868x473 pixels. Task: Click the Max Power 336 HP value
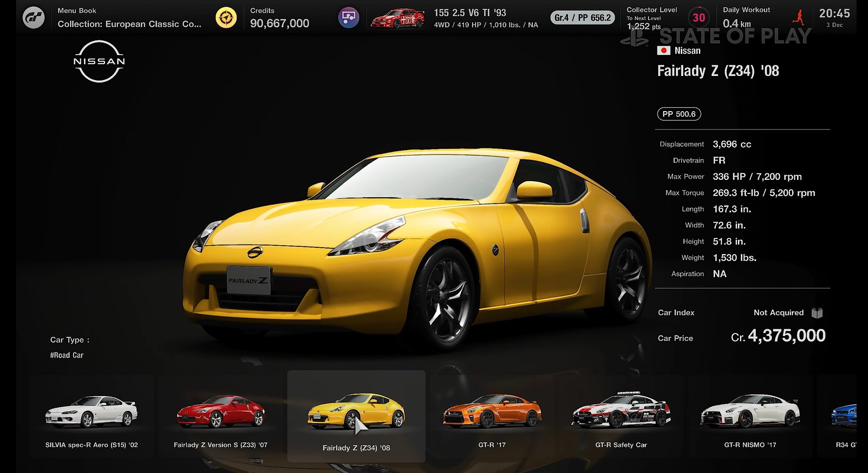[757, 176]
